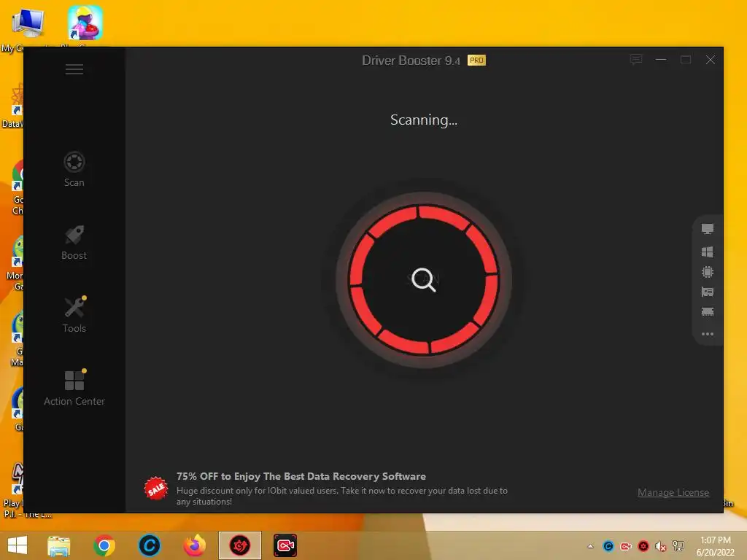Click the Windows logo icon in right panel
Image resolution: width=747 pixels, height=560 pixels.
(x=708, y=252)
